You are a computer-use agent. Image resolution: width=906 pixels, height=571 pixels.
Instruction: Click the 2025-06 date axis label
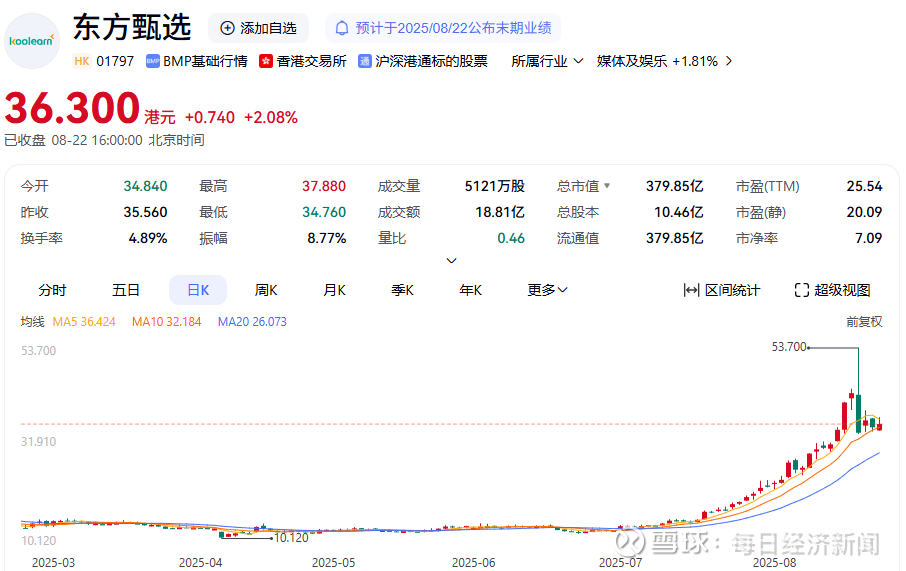tap(474, 563)
